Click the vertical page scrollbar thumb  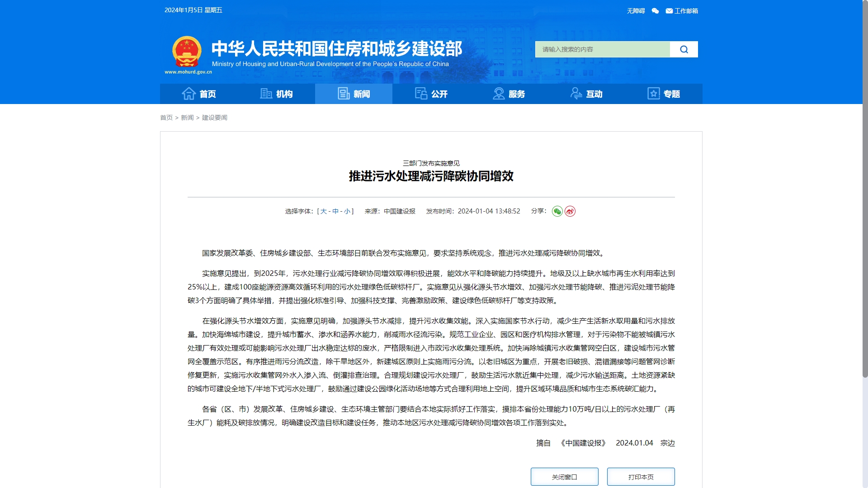[865, 189]
